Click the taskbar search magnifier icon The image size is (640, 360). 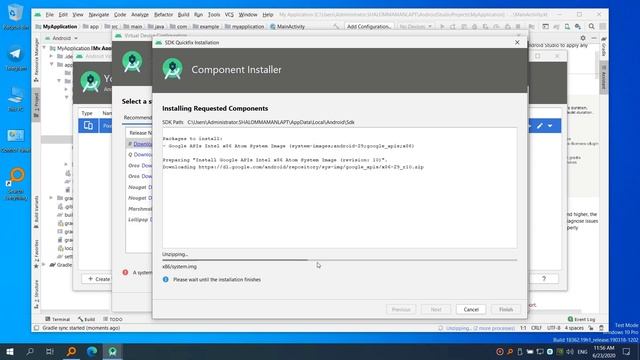pyautogui.click(x=30, y=351)
